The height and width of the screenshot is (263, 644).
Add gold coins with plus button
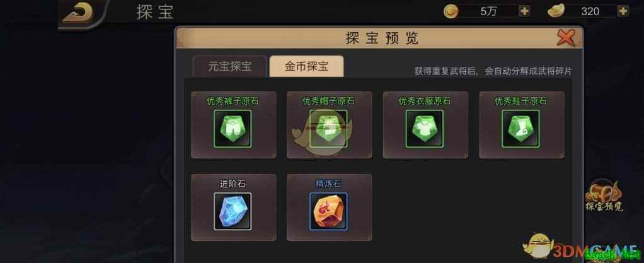tap(524, 11)
